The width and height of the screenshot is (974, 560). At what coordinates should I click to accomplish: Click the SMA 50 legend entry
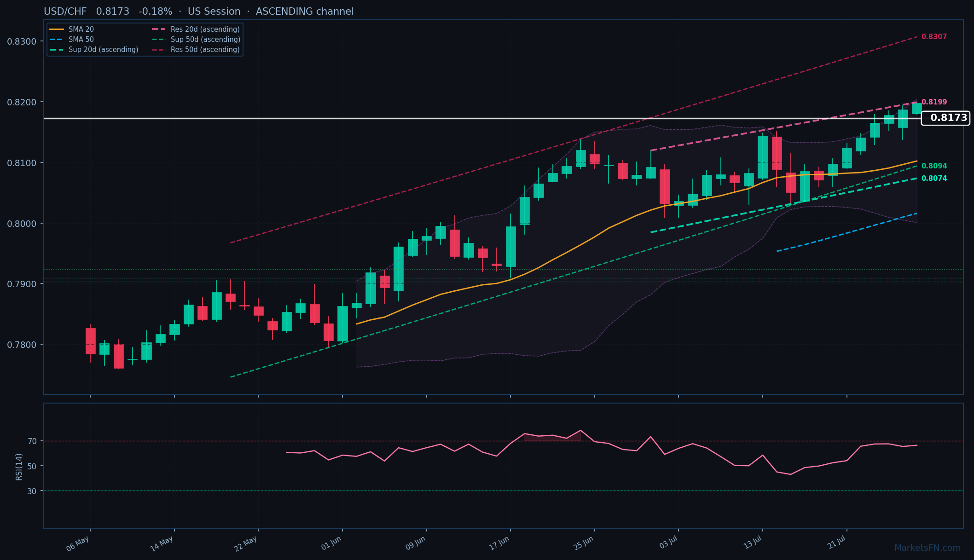click(71, 40)
